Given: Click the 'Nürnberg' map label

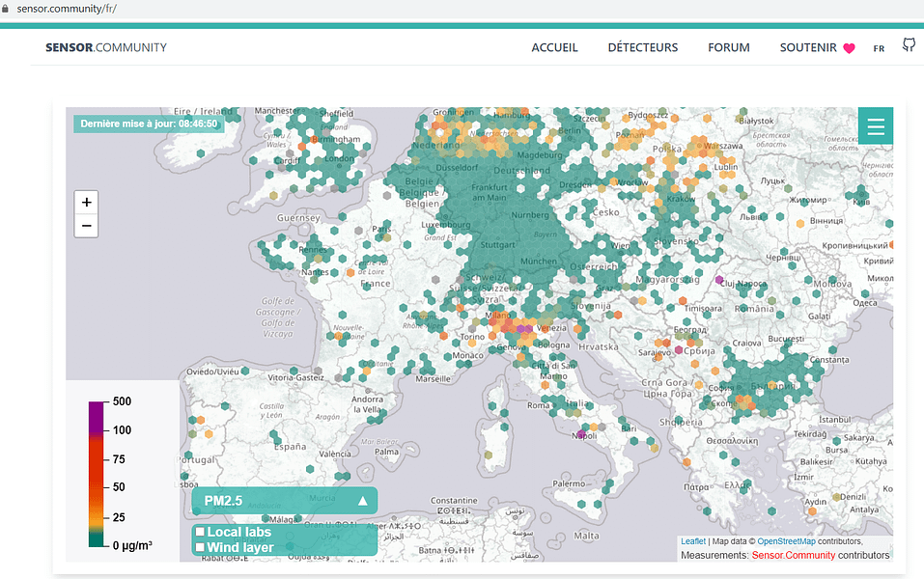Looking at the screenshot, I should point(530,215).
